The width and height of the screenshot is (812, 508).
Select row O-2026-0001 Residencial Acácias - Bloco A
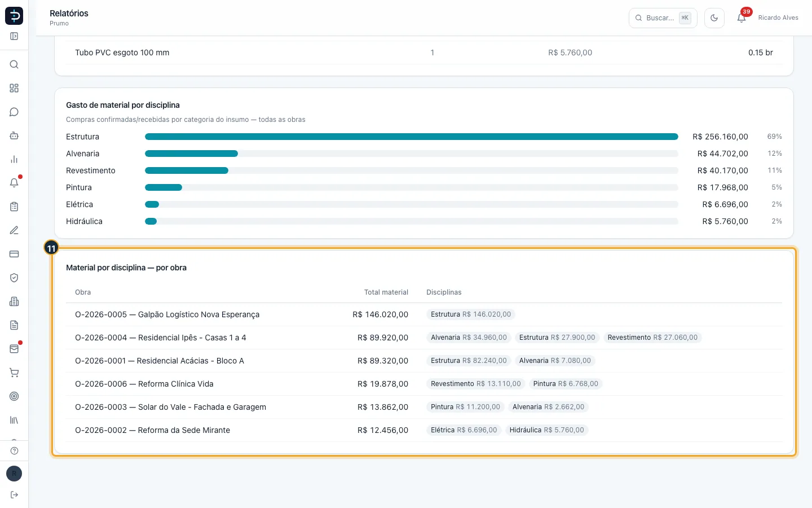click(424, 361)
